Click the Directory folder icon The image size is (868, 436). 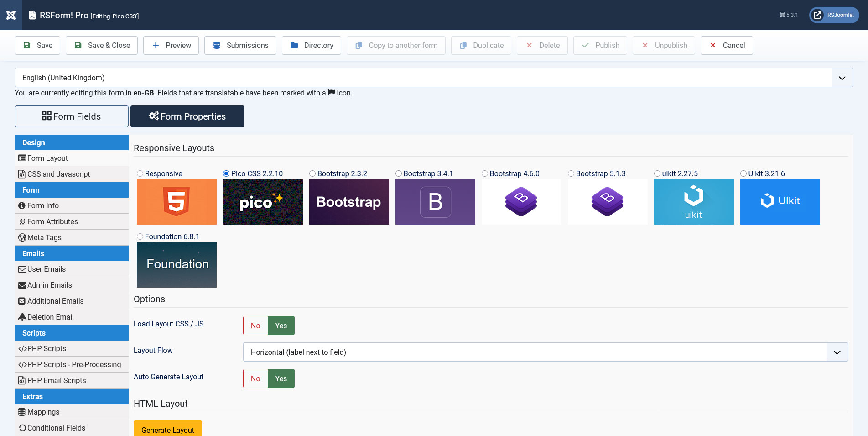(294, 45)
